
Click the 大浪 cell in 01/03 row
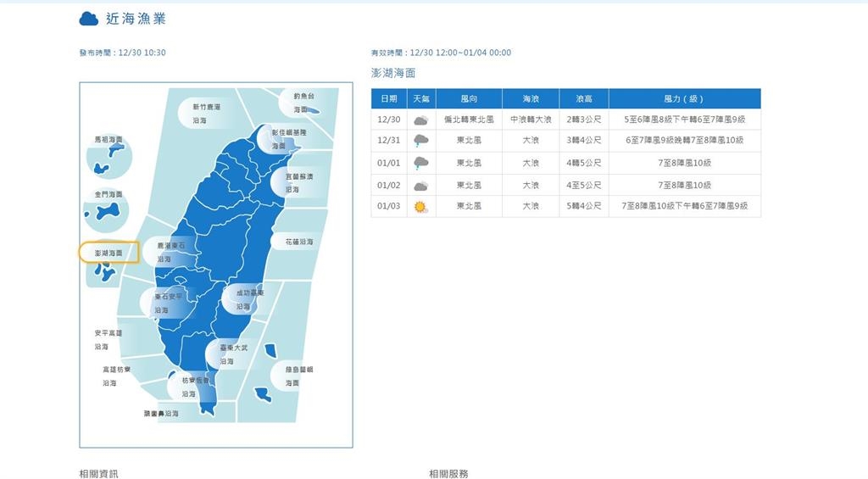point(531,206)
